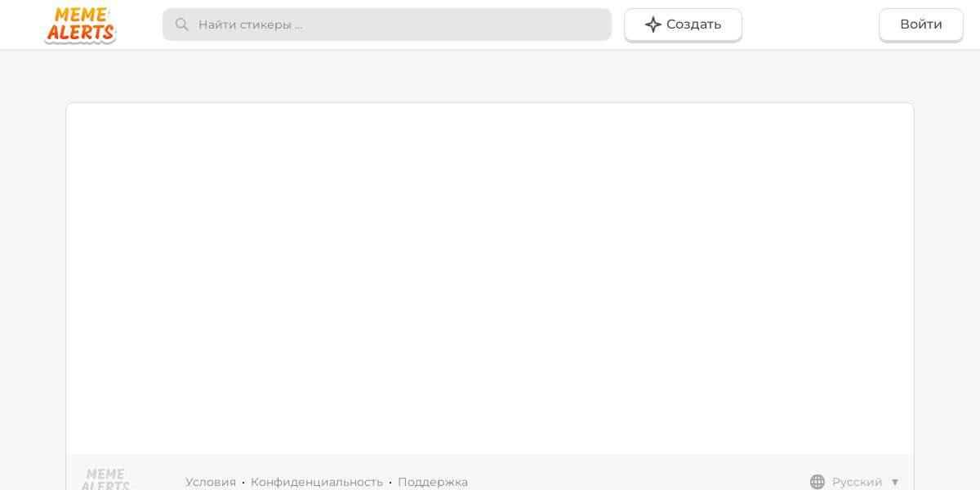Click inside the empty white content panel
This screenshot has width=980, height=490.
pyautogui.click(x=490, y=278)
